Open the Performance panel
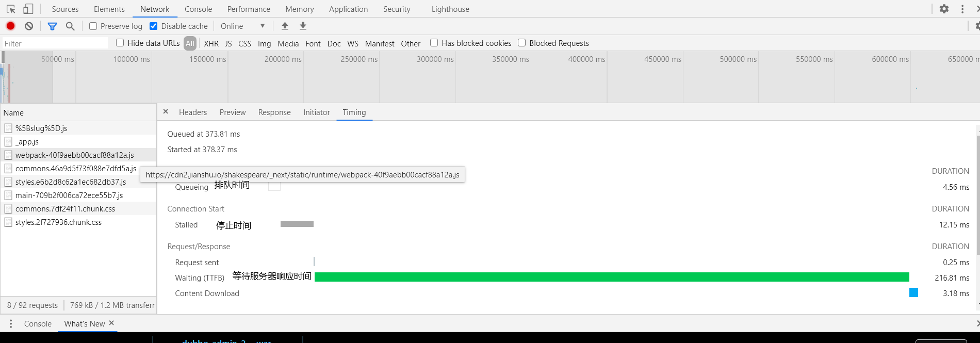This screenshot has width=980, height=343. click(x=249, y=9)
